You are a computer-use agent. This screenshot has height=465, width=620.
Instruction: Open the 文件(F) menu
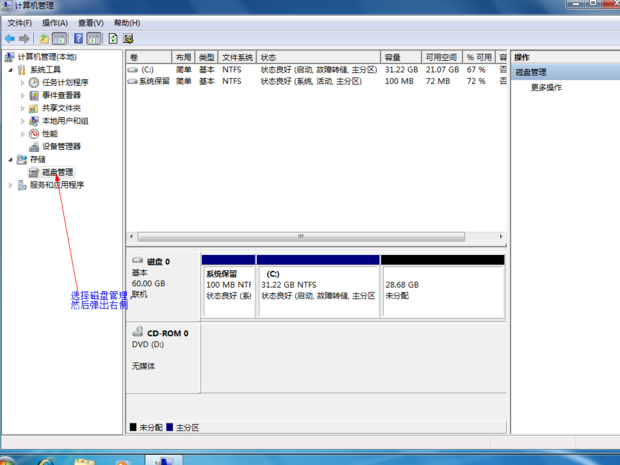tap(20, 22)
